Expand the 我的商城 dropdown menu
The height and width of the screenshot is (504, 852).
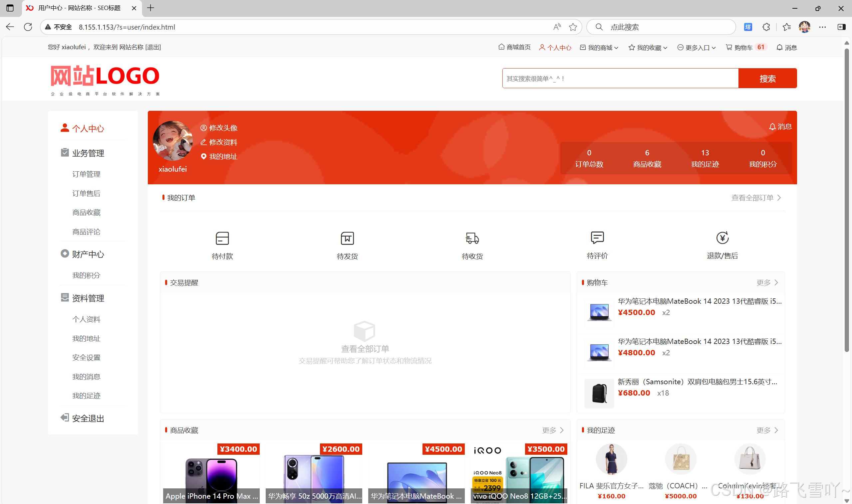(x=599, y=48)
